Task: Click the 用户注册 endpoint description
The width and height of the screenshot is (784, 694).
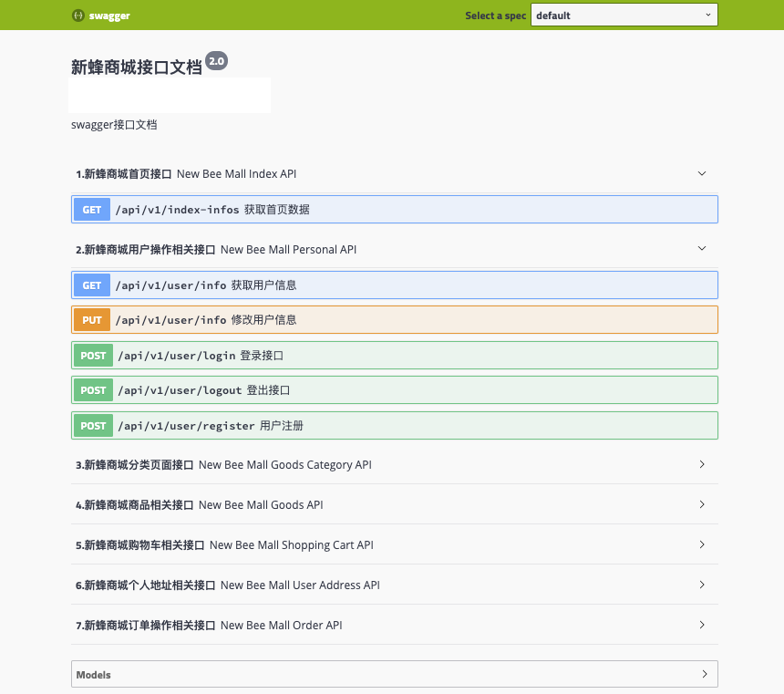Action: tap(282, 425)
